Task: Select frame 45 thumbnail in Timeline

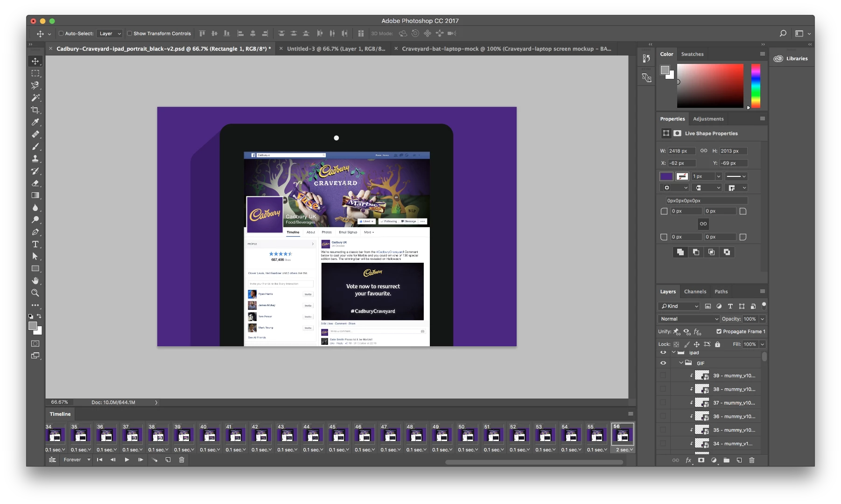Action: coord(338,435)
